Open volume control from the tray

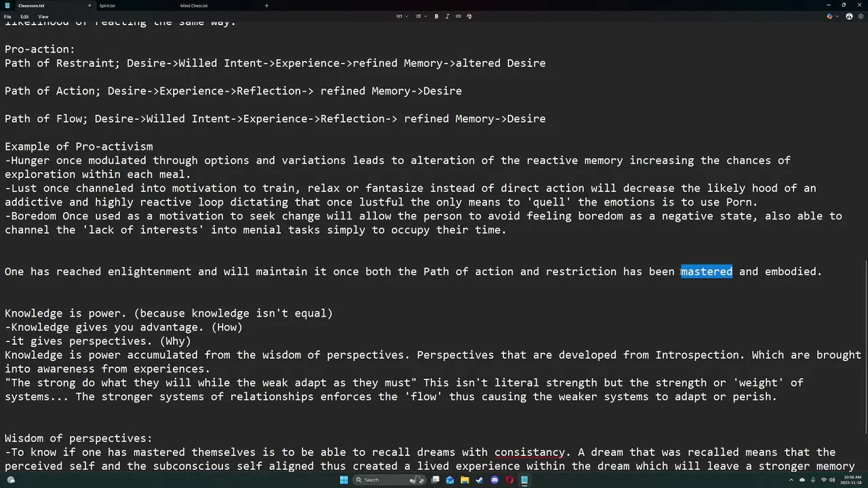833,480
